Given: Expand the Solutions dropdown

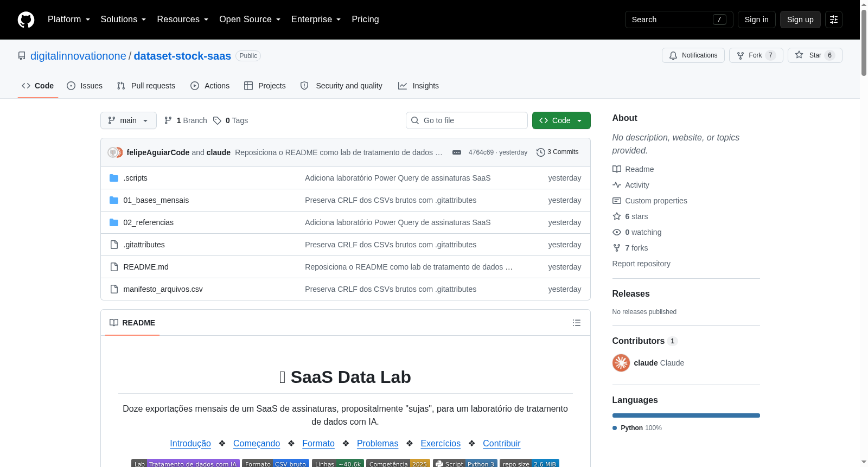Looking at the screenshot, I should coord(123,20).
